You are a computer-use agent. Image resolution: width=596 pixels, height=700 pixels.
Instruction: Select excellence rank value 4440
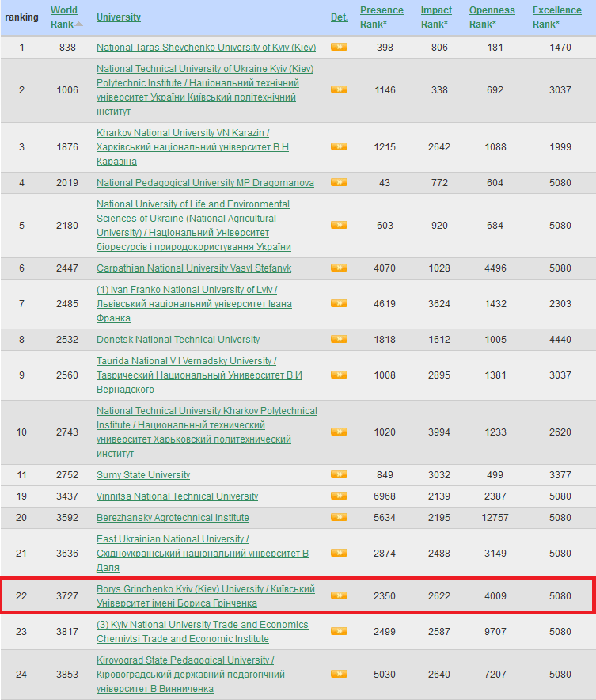[560, 340]
